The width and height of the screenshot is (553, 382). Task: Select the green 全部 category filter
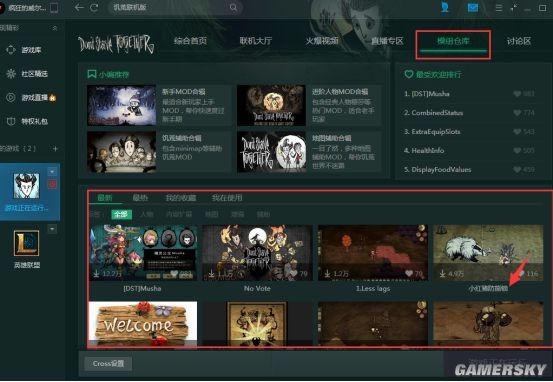pos(121,214)
